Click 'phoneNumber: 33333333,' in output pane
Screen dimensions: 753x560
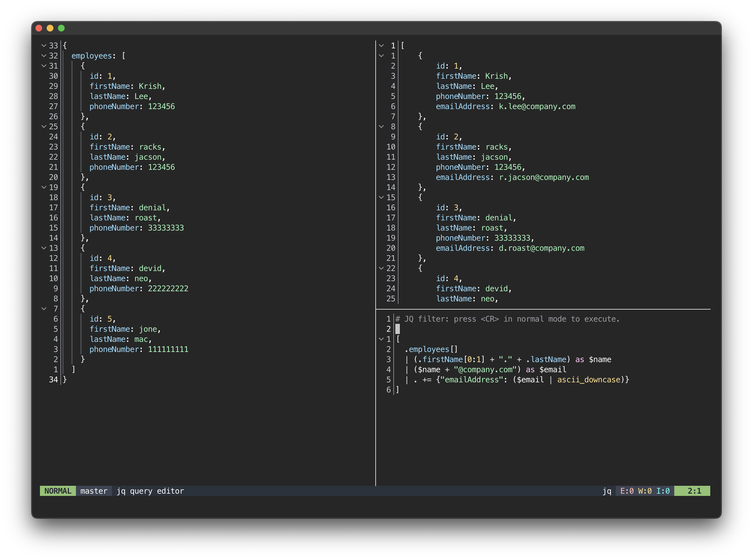click(485, 238)
